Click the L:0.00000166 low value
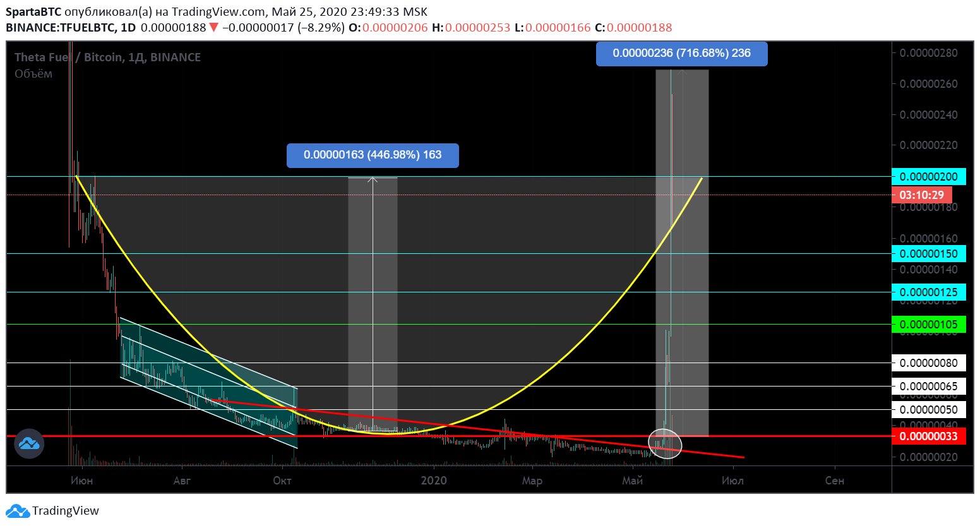The width and height of the screenshot is (980, 528). (x=553, y=28)
